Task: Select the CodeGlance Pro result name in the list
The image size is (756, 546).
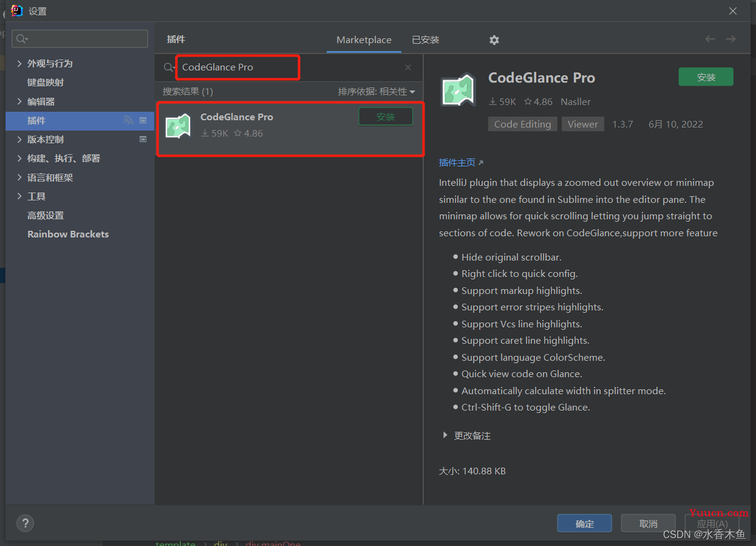Action: click(x=237, y=117)
